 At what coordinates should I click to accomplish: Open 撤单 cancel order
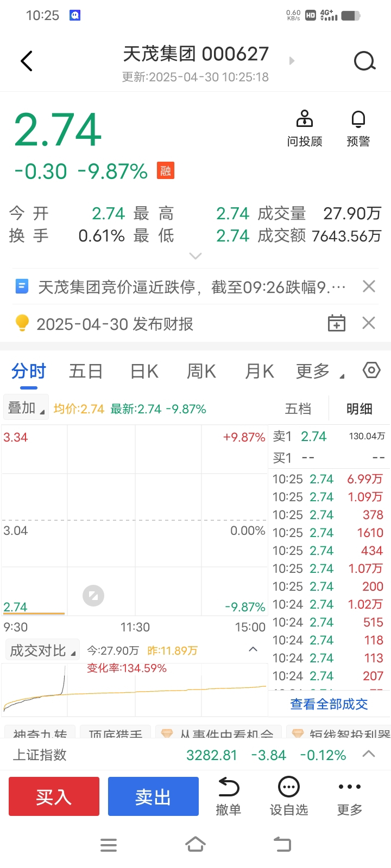pyautogui.click(x=228, y=796)
